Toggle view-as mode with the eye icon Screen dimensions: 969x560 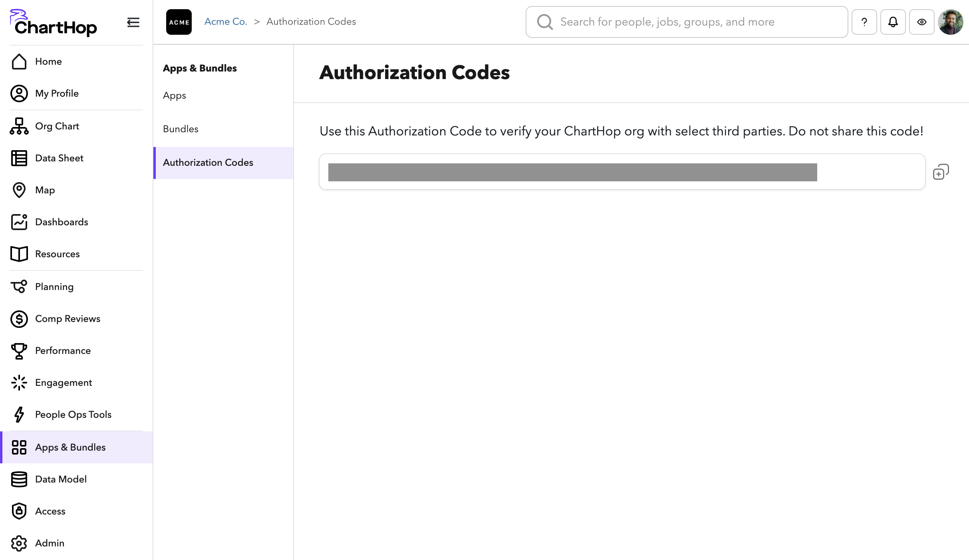point(922,22)
